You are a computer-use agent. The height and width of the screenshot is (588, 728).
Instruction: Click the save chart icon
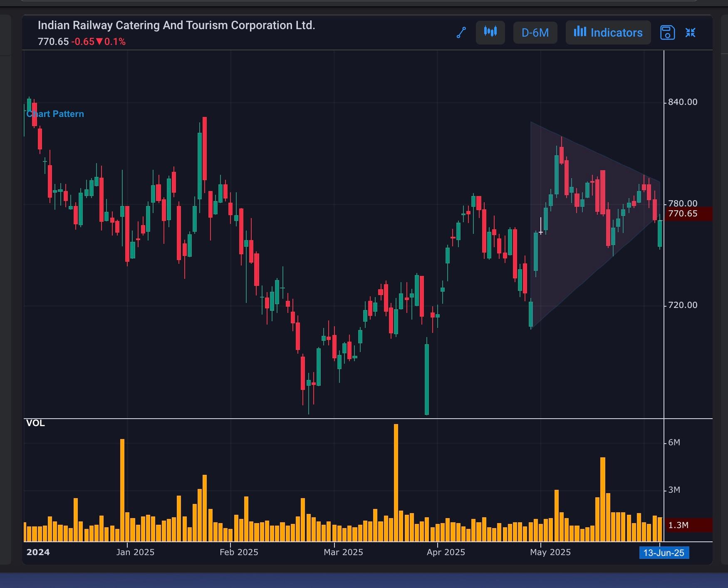(x=668, y=32)
